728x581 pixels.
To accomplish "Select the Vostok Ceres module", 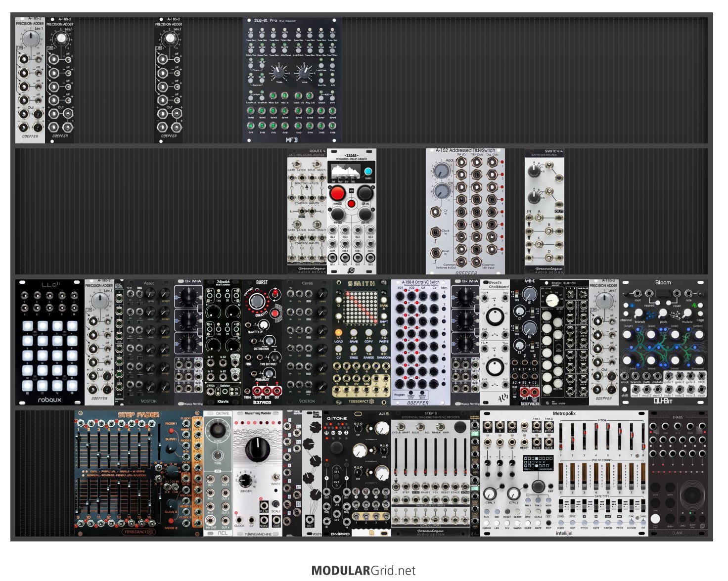I will pyautogui.click(x=307, y=342).
